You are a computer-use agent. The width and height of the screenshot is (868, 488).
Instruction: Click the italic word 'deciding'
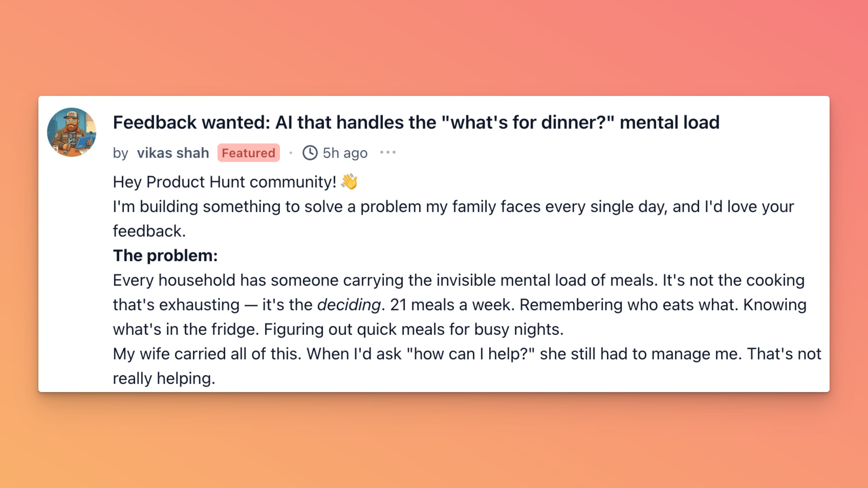tap(349, 305)
